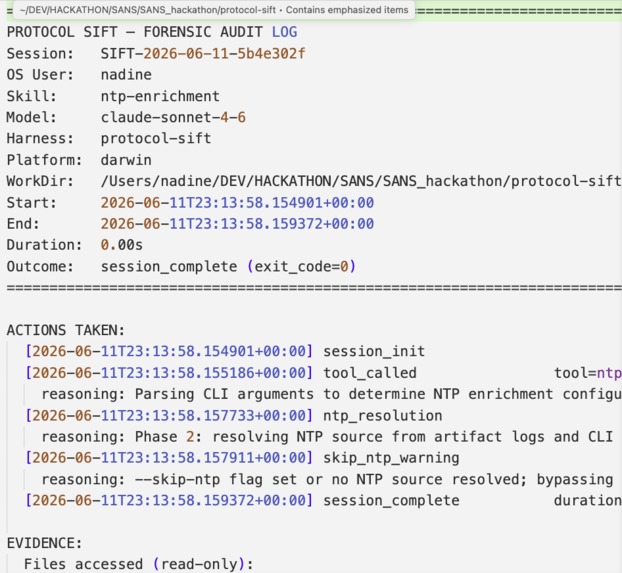
Task: Click the WorkDir path '/Users/nadine/DEV/HACKATHON...'
Action: pyautogui.click(x=361, y=181)
